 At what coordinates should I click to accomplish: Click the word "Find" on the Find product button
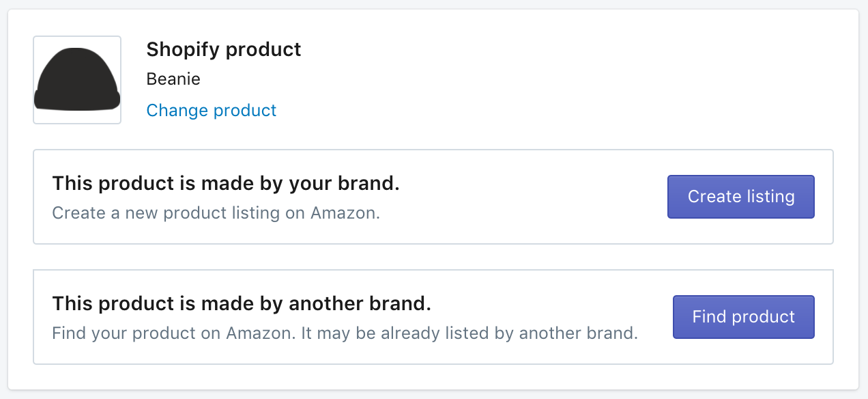click(708, 317)
